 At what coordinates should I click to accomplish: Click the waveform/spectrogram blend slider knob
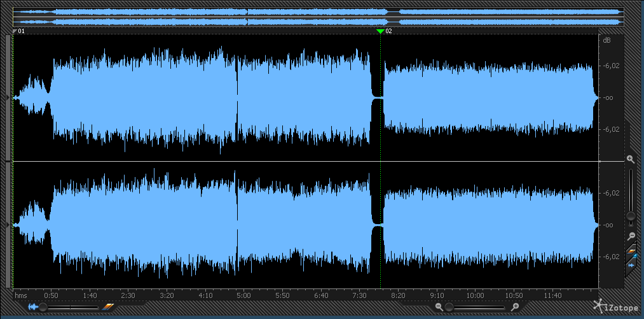(x=43, y=308)
